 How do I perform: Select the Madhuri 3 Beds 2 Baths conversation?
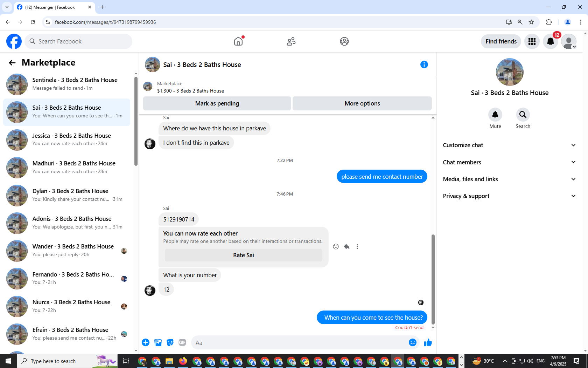66,168
